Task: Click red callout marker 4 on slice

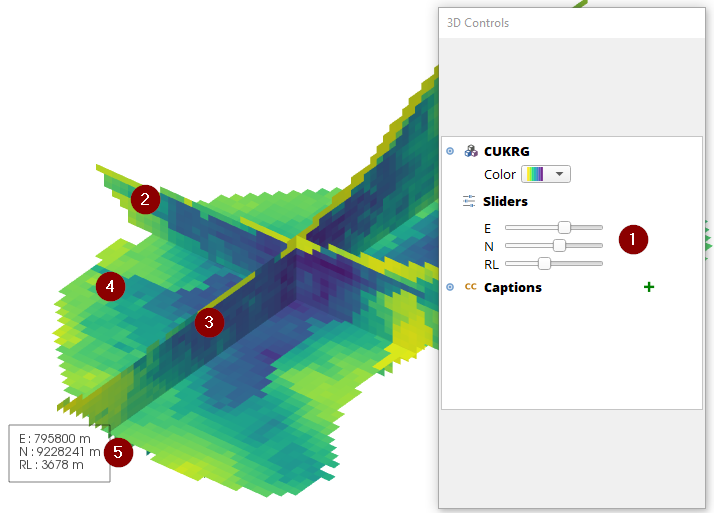Action: [110, 286]
